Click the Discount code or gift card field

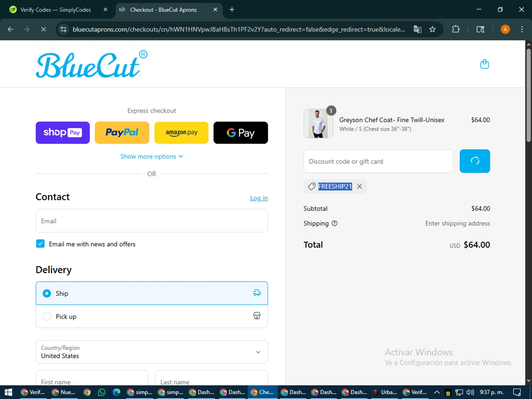coord(378,161)
